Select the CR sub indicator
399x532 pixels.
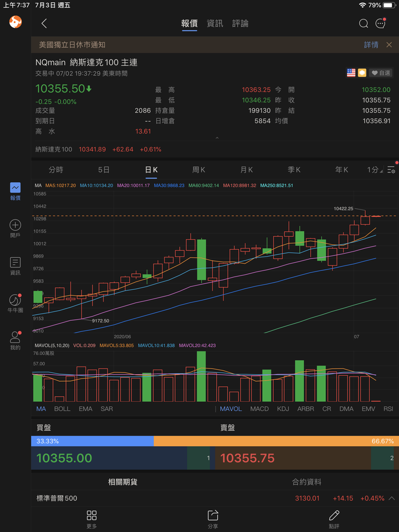[x=327, y=409]
